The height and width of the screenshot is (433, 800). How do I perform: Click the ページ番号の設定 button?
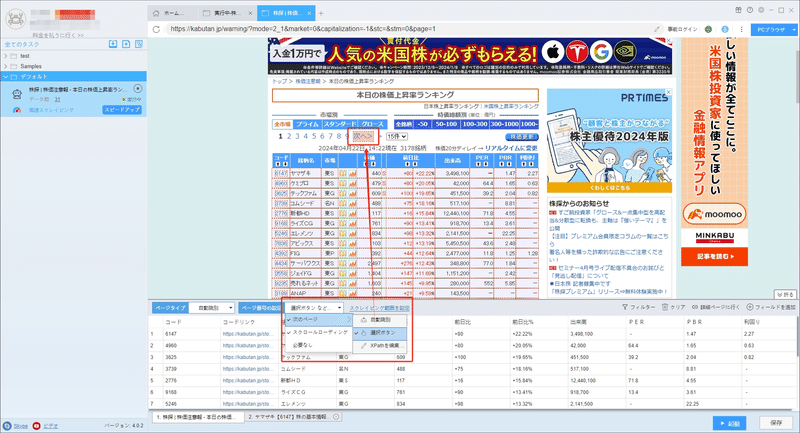tap(260, 308)
